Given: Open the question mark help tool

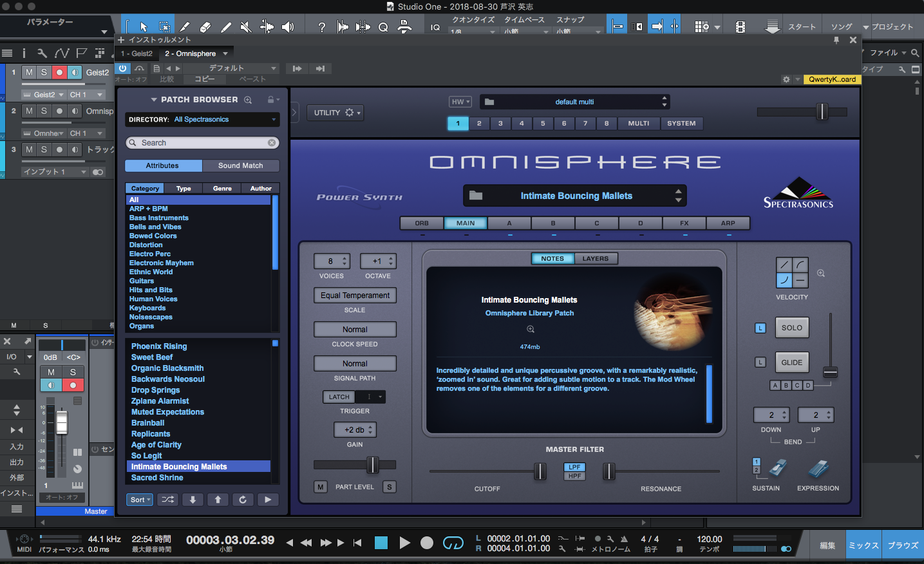Looking at the screenshot, I should click(x=321, y=26).
